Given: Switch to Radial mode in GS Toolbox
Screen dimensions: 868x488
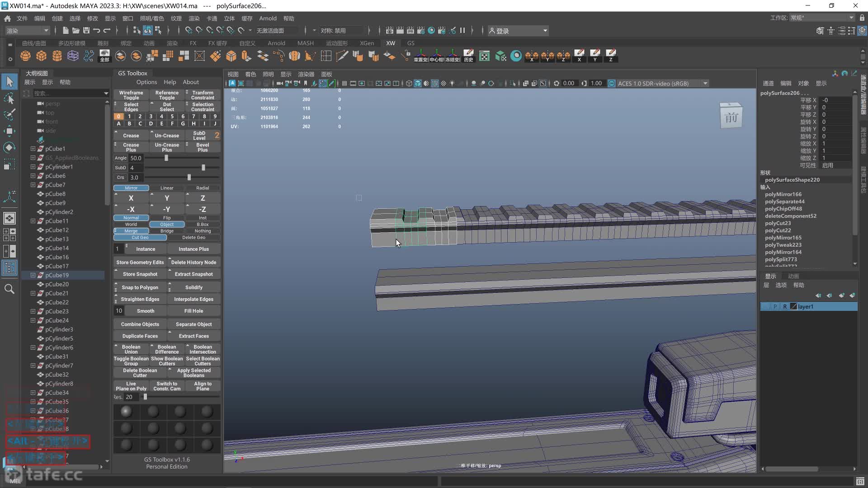Looking at the screenshot, I should [203, 188].
